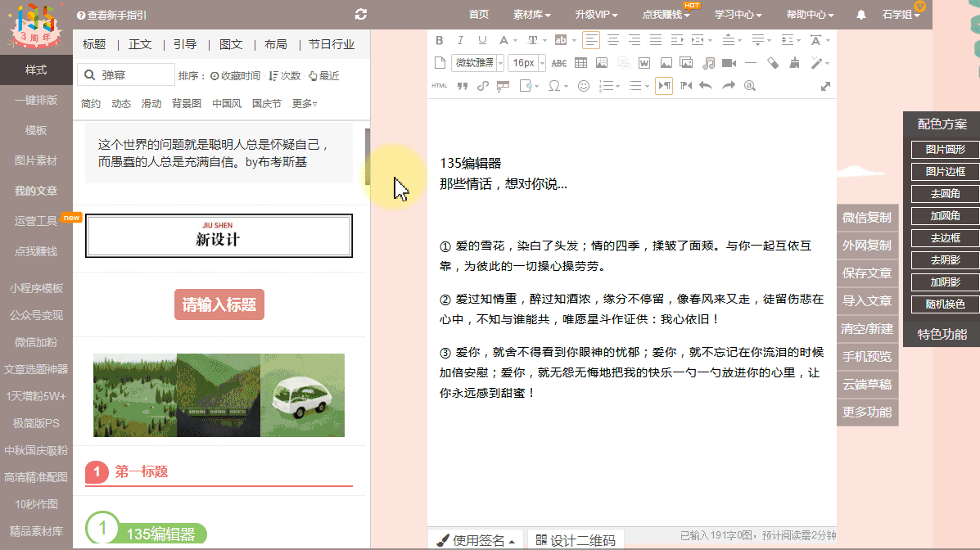Expand the 素材库 menu
980x550 pixels.
coord(532,15)
